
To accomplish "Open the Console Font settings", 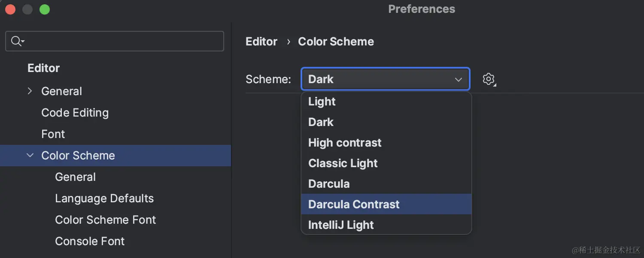I will coord(90,241).
